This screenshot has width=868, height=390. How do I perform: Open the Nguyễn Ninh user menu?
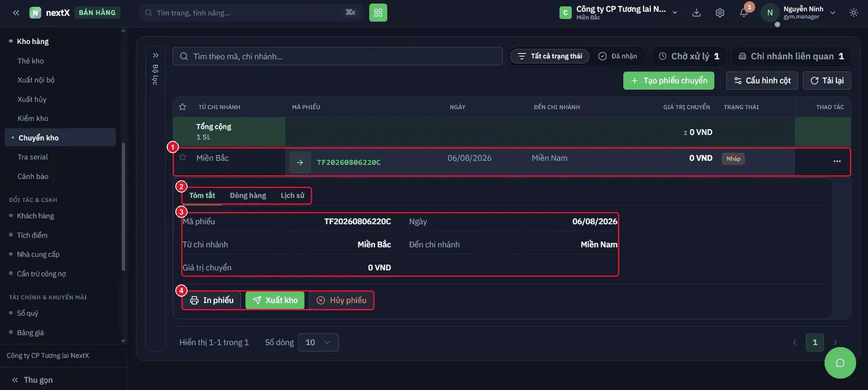pyautogui.click(x=799, y=12)
